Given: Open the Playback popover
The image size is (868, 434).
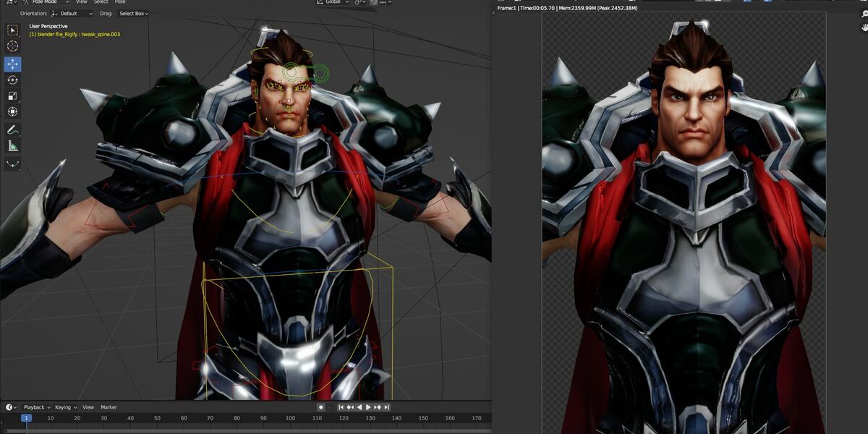Looking at the screenshot, I should pyautogui.click(x=36, y=407).
